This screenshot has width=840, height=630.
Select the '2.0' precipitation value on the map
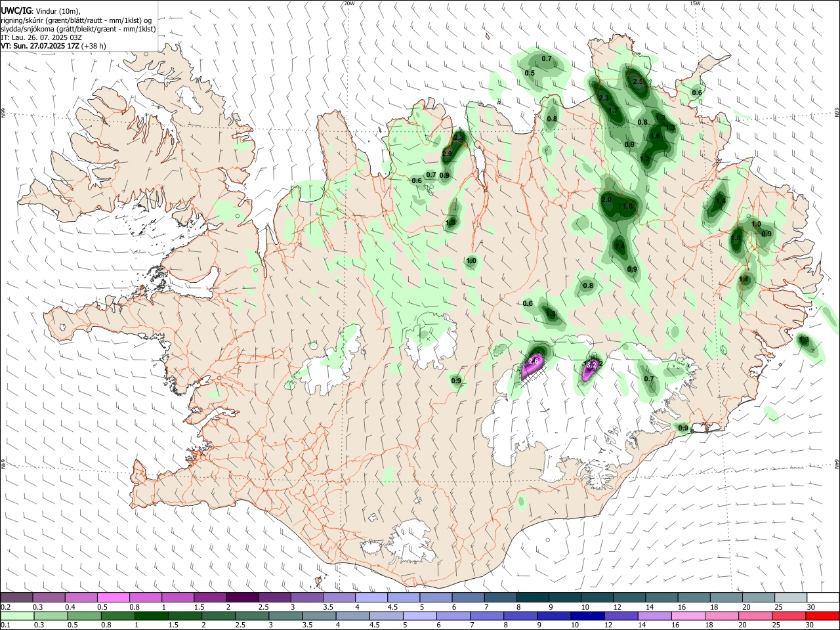pyautogui.click(x=606, y=199)
